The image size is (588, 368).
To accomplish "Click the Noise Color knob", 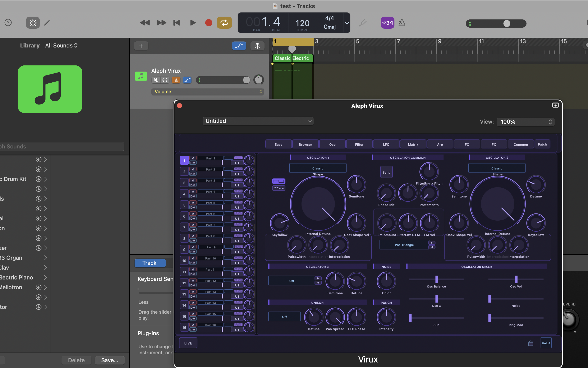I will click(x=386, y=281).
